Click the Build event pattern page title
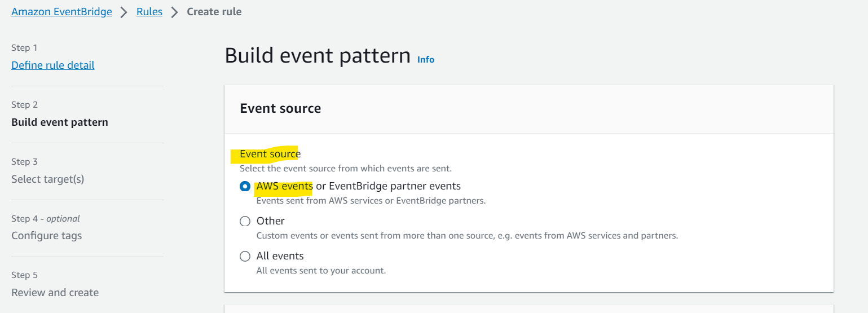The height and width of the screenshot is (313, 868). click(x=318, y=56)
